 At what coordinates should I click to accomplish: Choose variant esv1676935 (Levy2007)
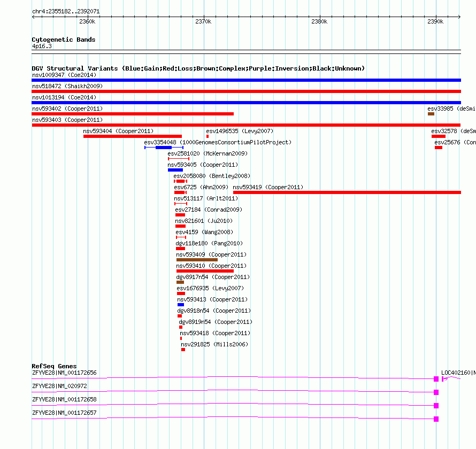pos(181,293)
